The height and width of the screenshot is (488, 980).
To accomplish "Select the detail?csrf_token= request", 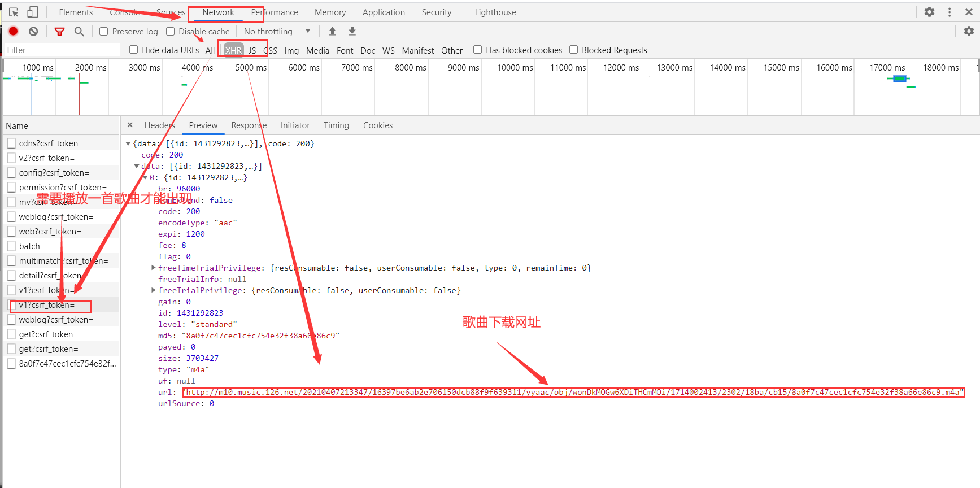I will click(x=60, y=276).
